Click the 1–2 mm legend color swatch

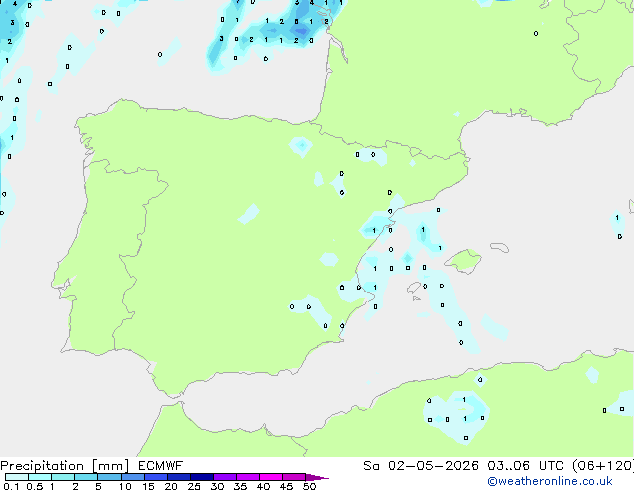coord(63,477)
